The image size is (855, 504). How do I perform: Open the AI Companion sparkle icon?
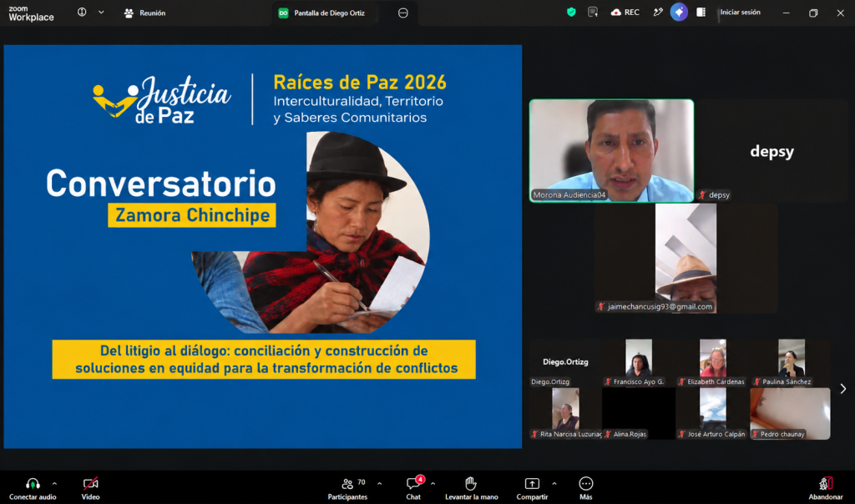point(679,12)
